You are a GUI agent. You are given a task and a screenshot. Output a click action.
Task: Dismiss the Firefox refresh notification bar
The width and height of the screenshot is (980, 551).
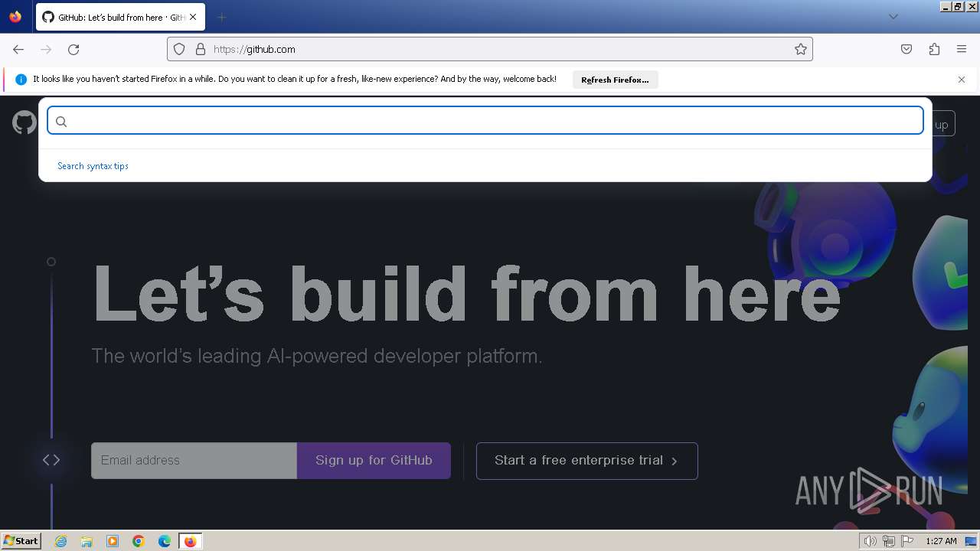[x=962, y=80]
